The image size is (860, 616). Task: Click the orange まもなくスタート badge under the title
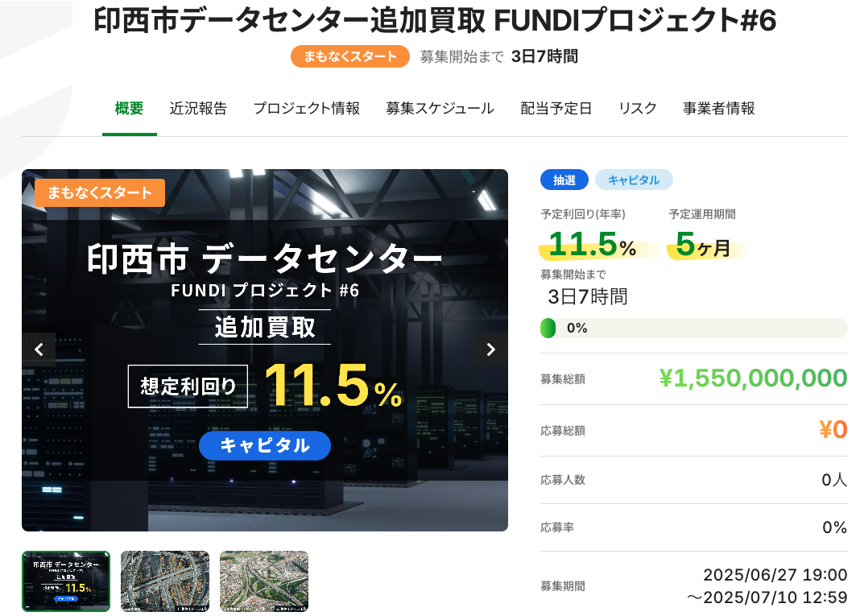[x=350, y=56]
